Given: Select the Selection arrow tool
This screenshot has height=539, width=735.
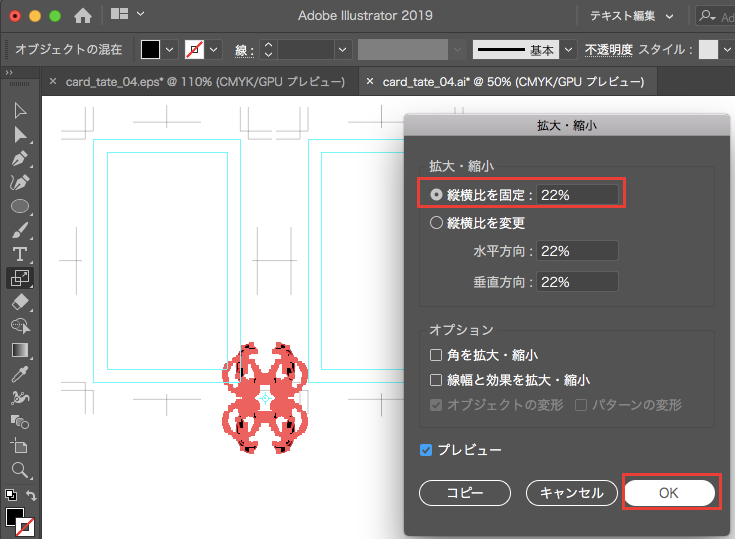Looking at the screenshot, I should 19,110.
